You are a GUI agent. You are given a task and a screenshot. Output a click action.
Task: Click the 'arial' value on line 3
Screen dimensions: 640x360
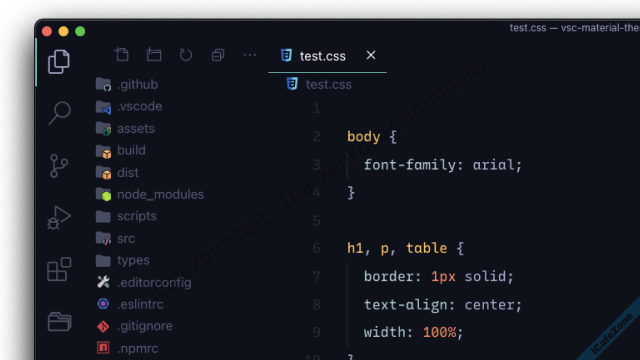493,165
